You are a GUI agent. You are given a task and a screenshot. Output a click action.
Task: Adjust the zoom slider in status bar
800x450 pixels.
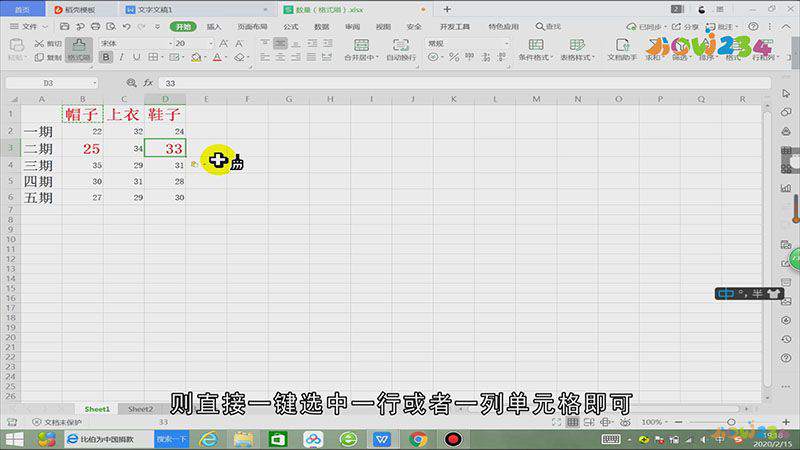click(731, 422)
